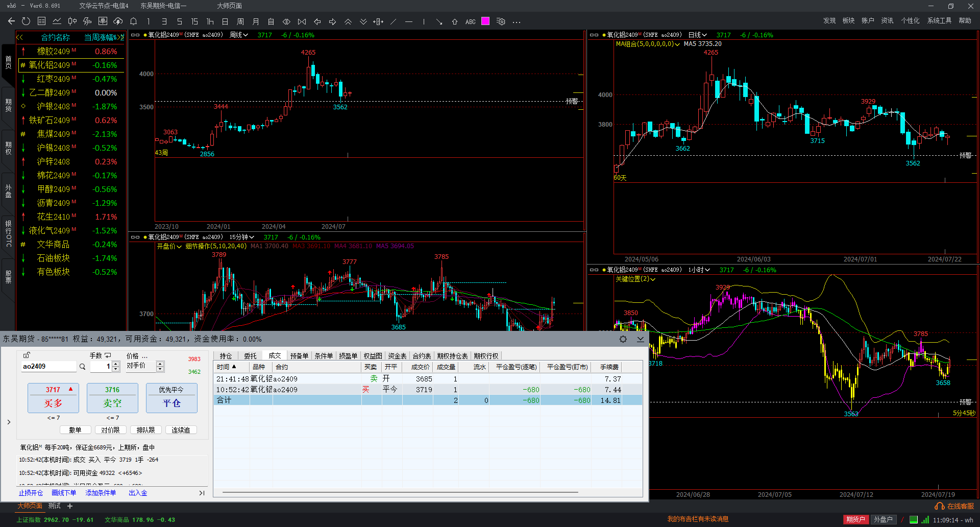Click the 卖空 sell short button
The image size is (980, 527).
pyautogui.click(x=112, y=397)
